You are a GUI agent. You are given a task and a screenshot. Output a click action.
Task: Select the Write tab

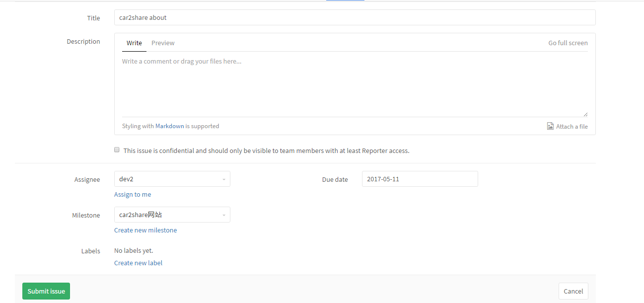click(134, 43)
